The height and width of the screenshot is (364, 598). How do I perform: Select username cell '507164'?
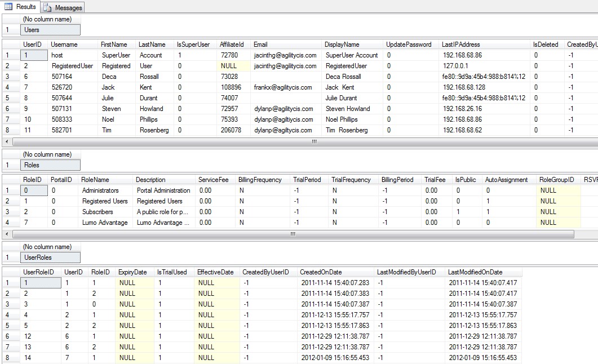point(73,77)
